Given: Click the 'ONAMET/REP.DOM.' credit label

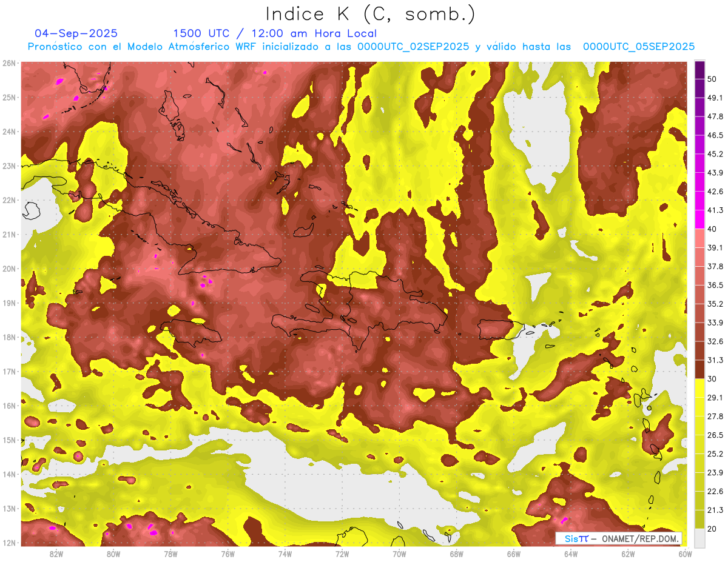Looking at the screenshot, I should click(x=639, y=538).
